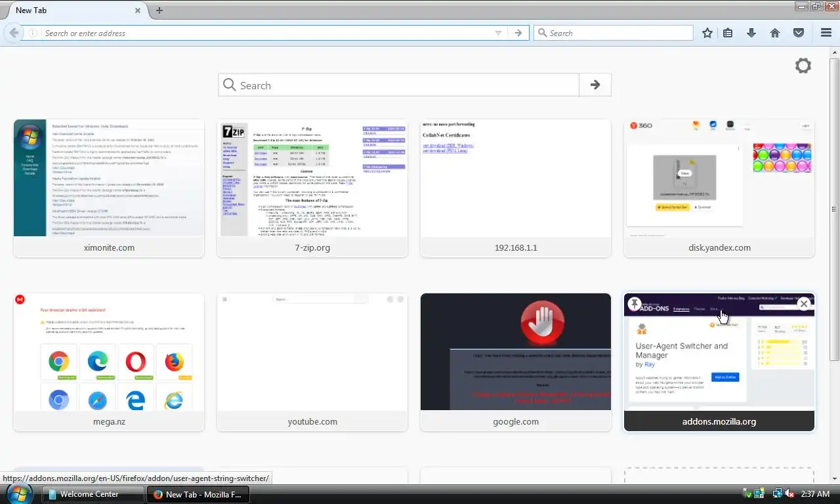Click the Go arrow in the address bar

518,33
